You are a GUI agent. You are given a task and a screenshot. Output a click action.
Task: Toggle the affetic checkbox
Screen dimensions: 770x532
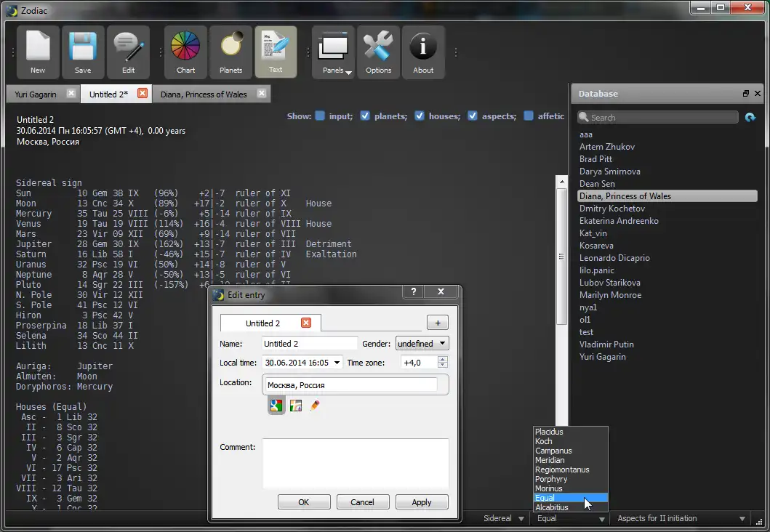(529, 116)
